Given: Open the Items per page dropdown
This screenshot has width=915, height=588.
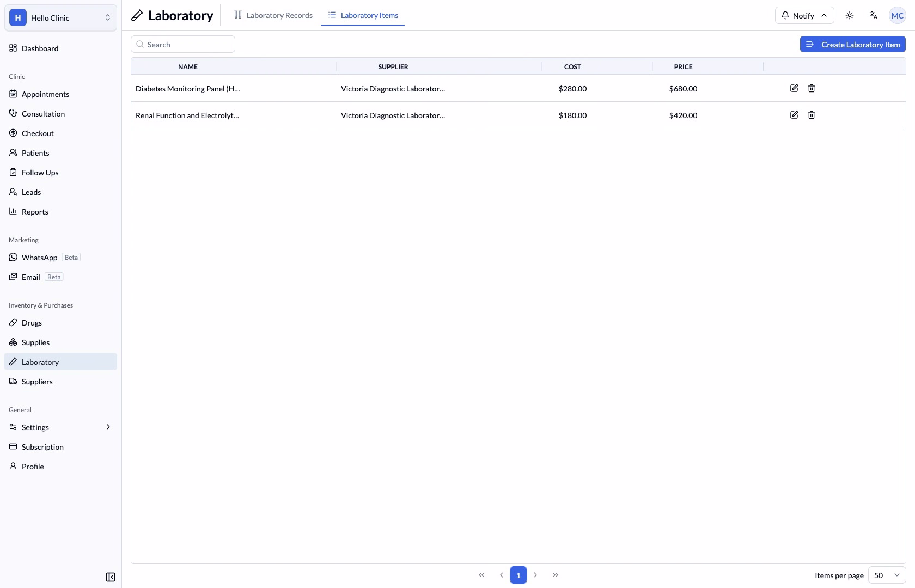Looking at the screenshot, I should [887, 575].
